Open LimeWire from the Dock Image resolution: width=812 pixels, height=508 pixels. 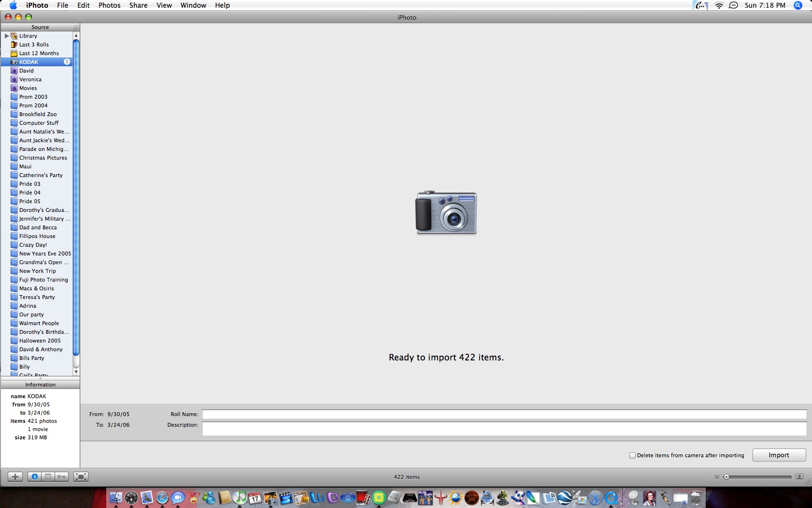[378, 497]
